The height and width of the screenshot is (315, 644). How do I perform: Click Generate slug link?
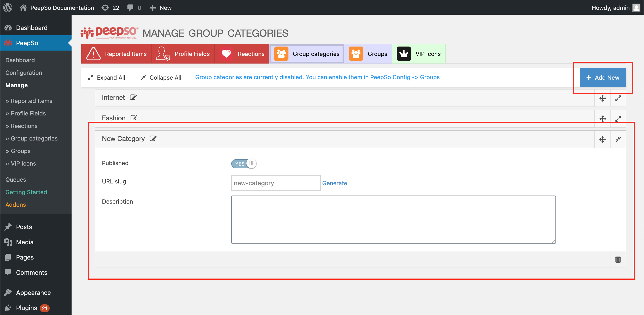click(x=334, y=183)
